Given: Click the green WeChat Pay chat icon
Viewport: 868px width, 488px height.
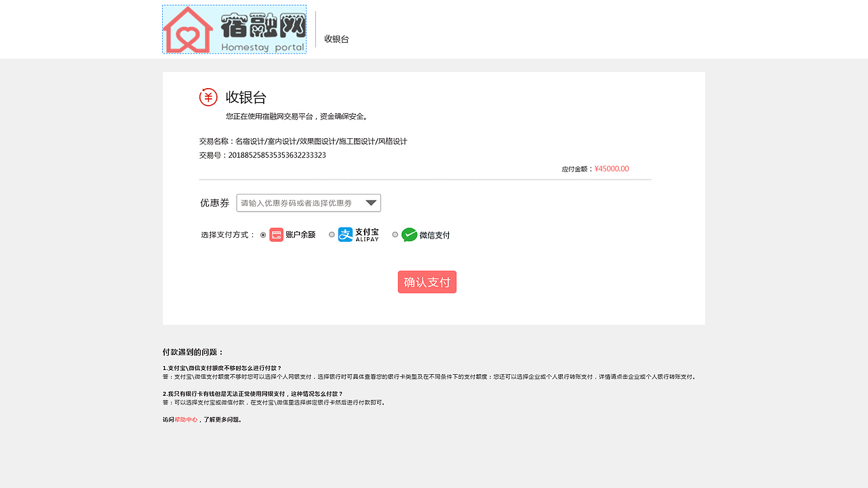Looking at the screenshot, I should 409,235.
